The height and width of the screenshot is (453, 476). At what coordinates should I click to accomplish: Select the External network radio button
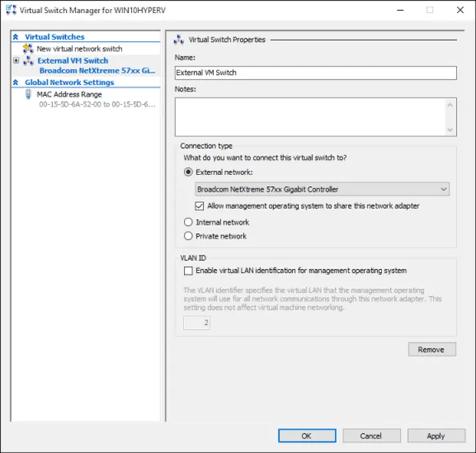pyautogui.click(x=189, y=172)
